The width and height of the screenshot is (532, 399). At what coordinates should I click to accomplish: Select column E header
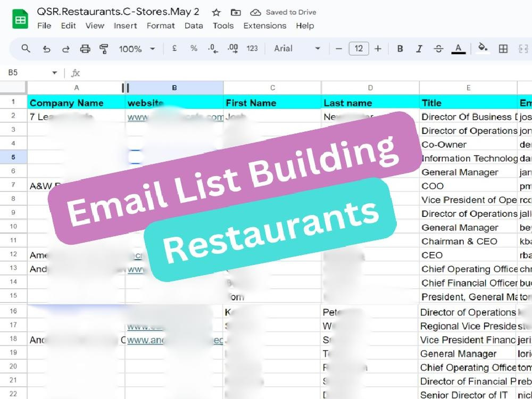point(468,88)
